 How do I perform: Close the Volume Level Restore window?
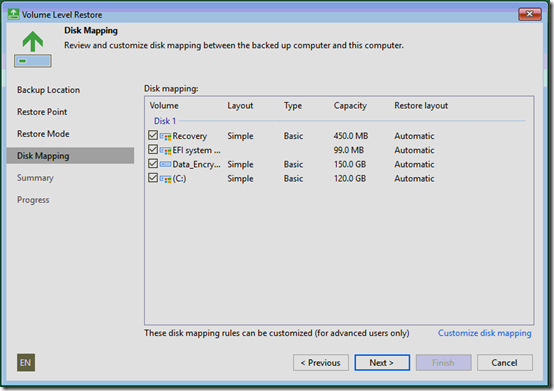pyautogui.click(x=530, y=14)
